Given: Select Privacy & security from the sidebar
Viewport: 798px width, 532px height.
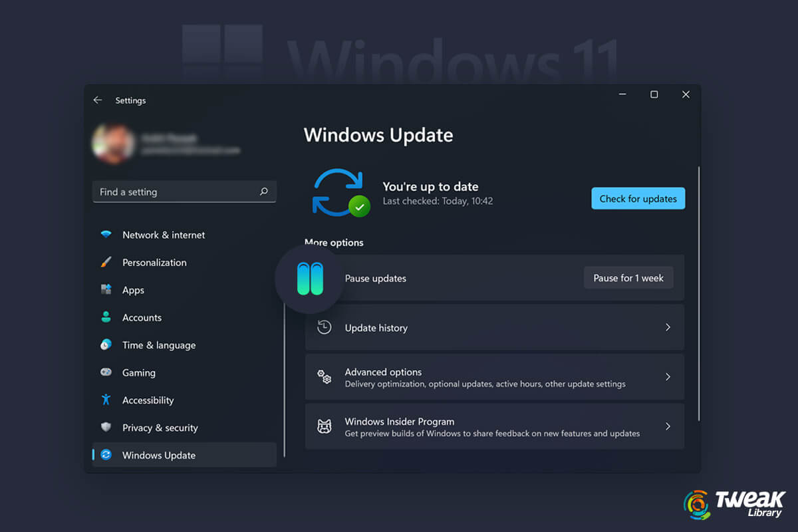Looking at the screenshot, I should pyautogui.click(x=160, y=428).
